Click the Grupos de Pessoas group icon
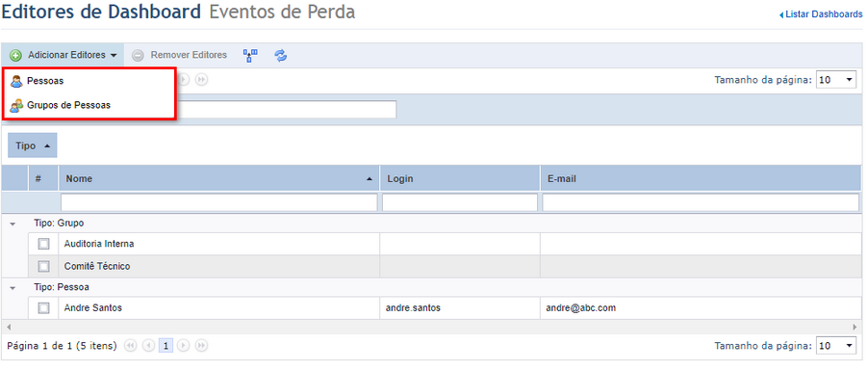Viewport: 868px width, 370px height. click(16, 105)
